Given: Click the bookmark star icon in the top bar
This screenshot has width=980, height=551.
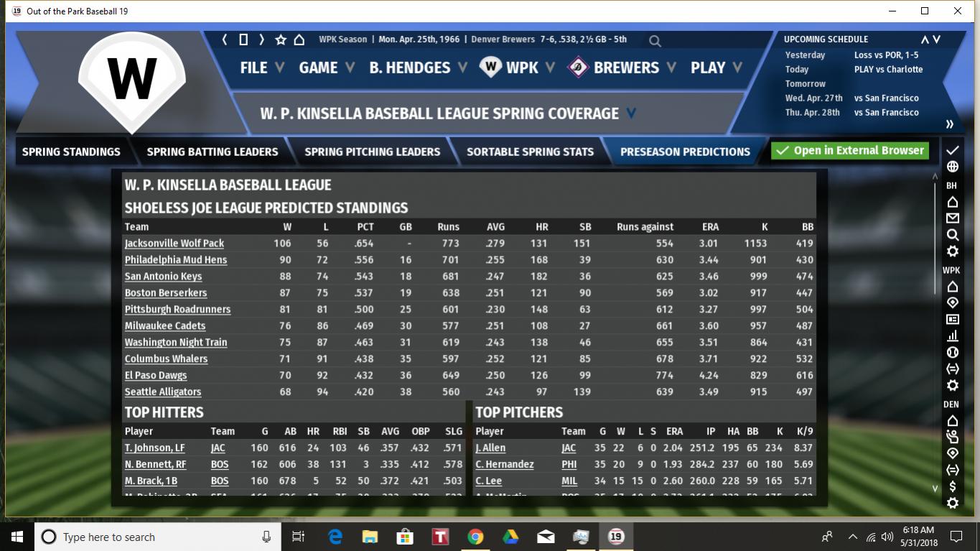Looking at the screenshot, I should (281, 40).
